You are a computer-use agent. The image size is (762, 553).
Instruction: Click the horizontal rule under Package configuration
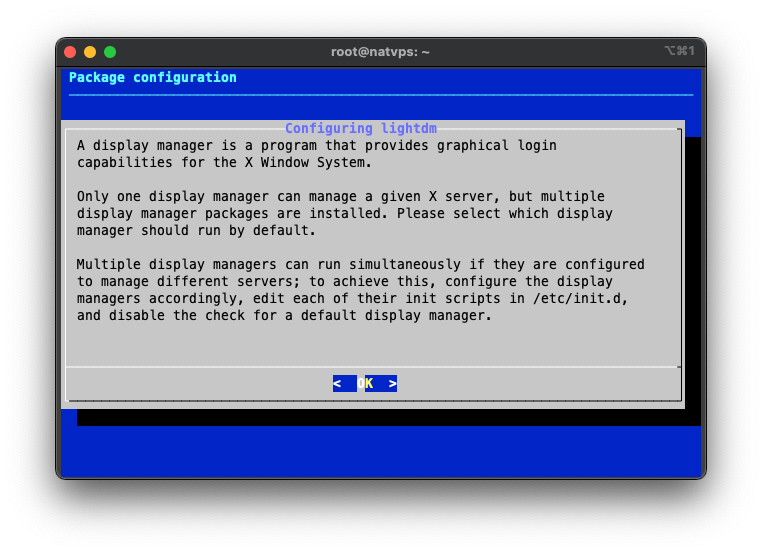click(x=380, y=95)
